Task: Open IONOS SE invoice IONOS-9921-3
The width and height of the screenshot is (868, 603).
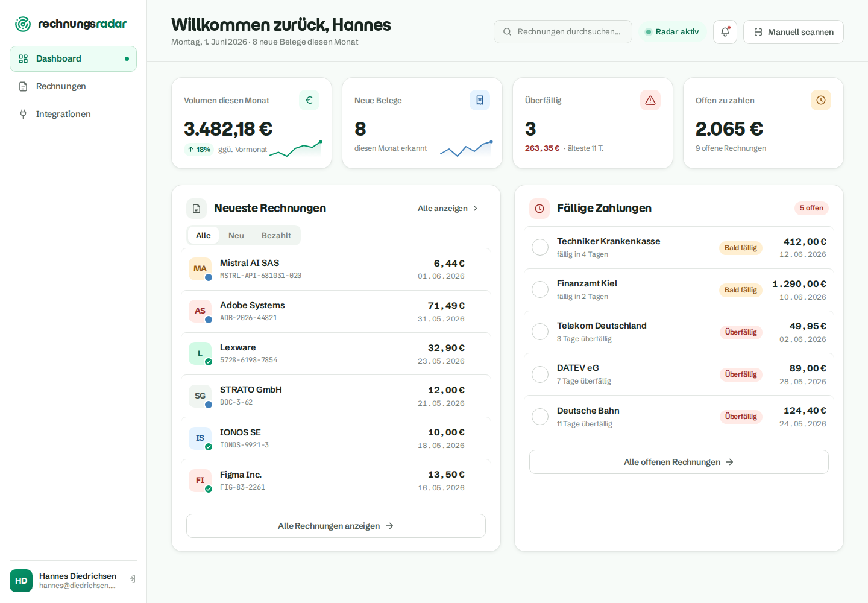Action: 336,438
